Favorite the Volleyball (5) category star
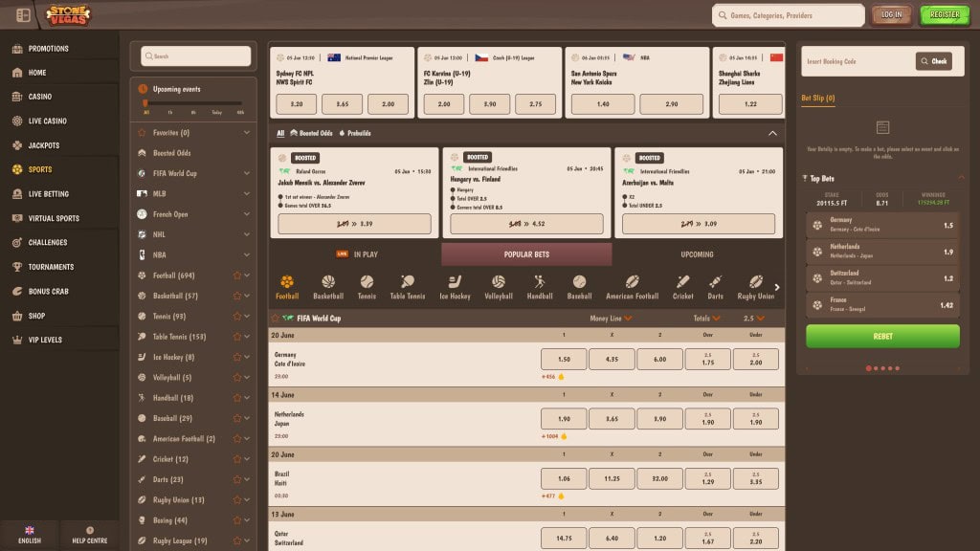The height and width of the screenshot is (551, 980). pos(237,377)
